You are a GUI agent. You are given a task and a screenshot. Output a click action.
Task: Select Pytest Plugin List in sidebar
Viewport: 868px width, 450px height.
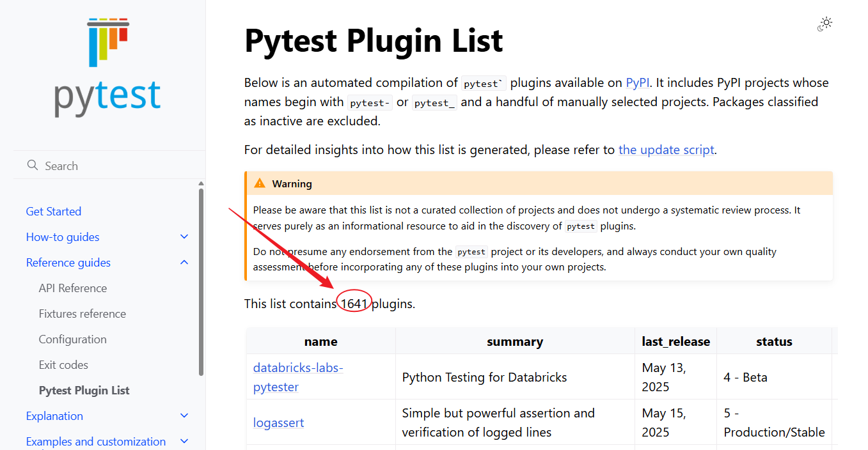click(x=84, y=391)
